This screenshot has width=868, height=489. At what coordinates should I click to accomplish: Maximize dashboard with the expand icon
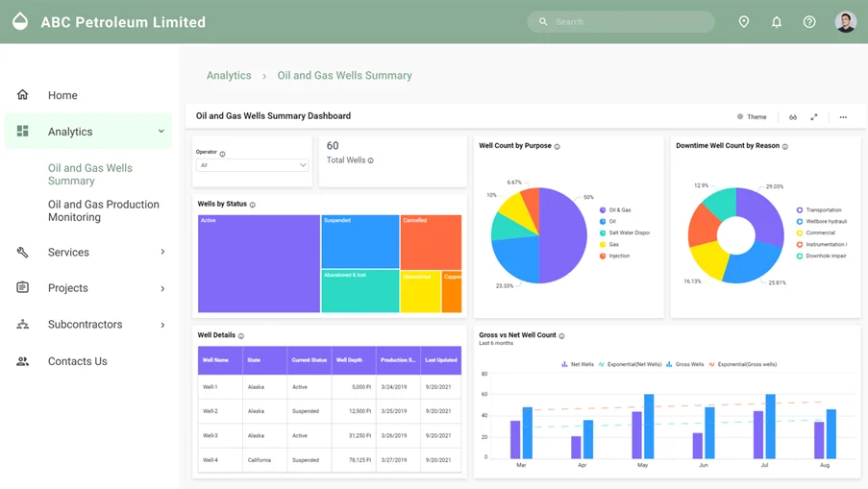pos(814,117)
